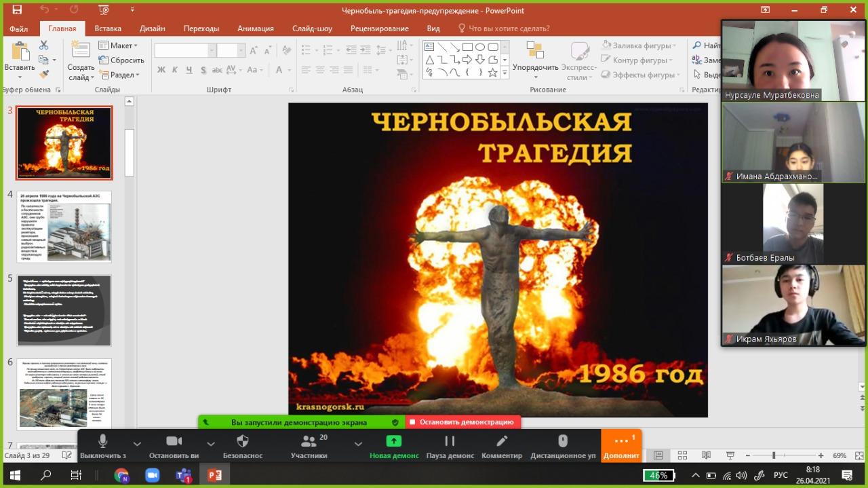Viewport: 868px width, 488px height.
Task: Start a New Share in Zoom
Action: coord(394,441)
